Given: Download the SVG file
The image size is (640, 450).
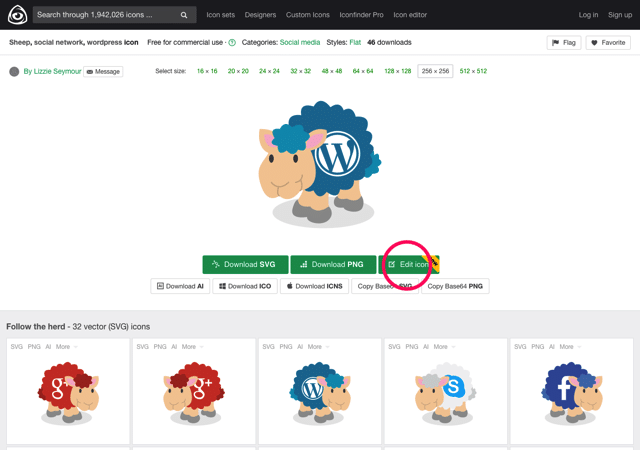Looking at the screenshot, I should 245,265.
